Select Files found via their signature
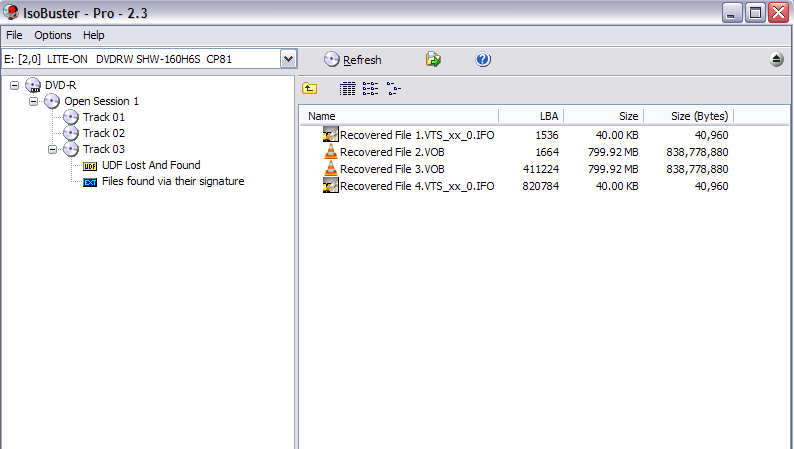794x449 pixels. click(x=173, y=181)
